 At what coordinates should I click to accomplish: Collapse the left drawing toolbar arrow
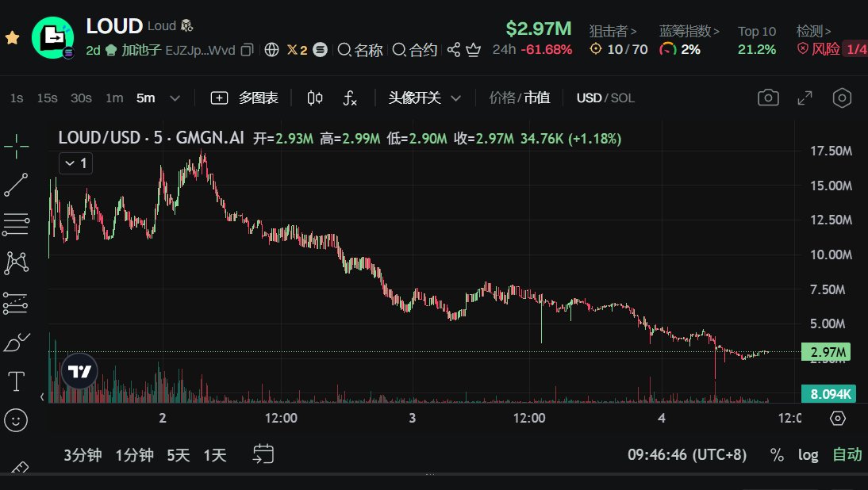[x=42, y=396]
